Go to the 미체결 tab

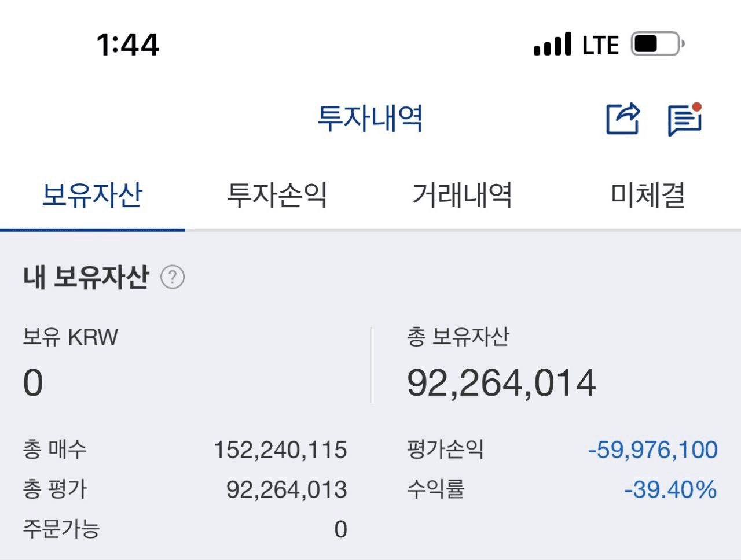(648, 195)
